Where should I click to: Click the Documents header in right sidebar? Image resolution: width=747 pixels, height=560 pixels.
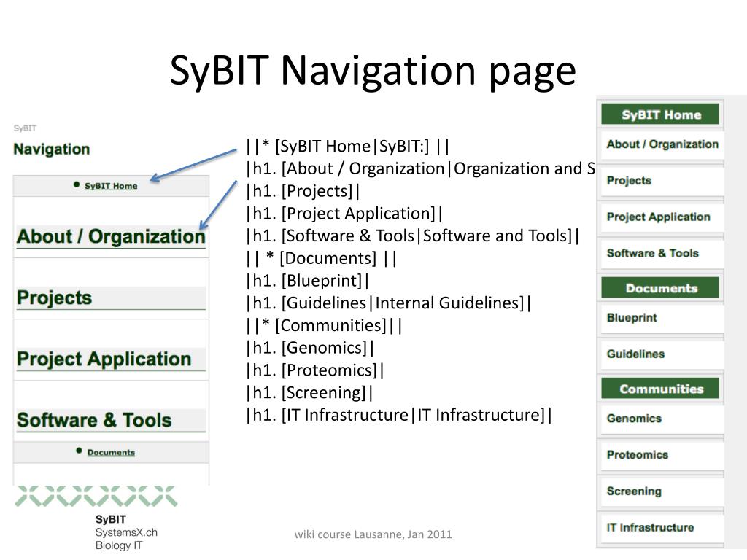pos(659,287)
